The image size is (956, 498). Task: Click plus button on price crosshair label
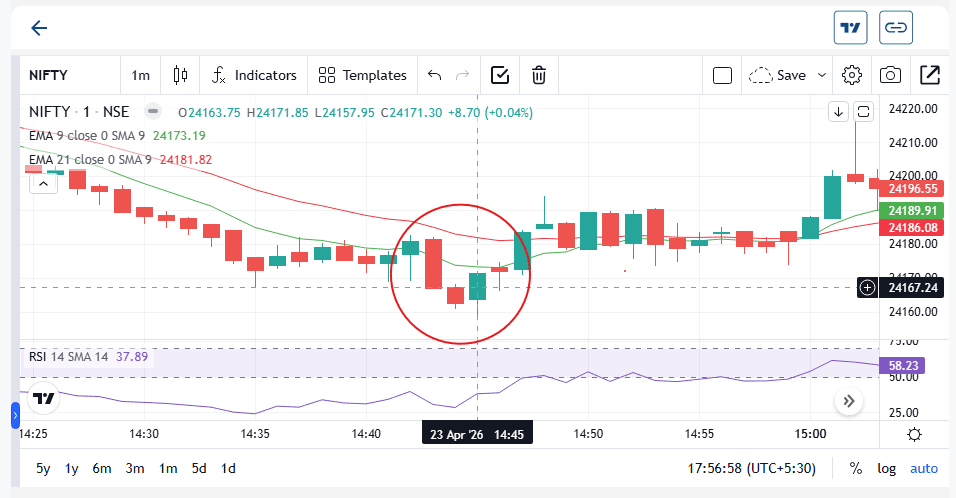[x=868, y=288]
